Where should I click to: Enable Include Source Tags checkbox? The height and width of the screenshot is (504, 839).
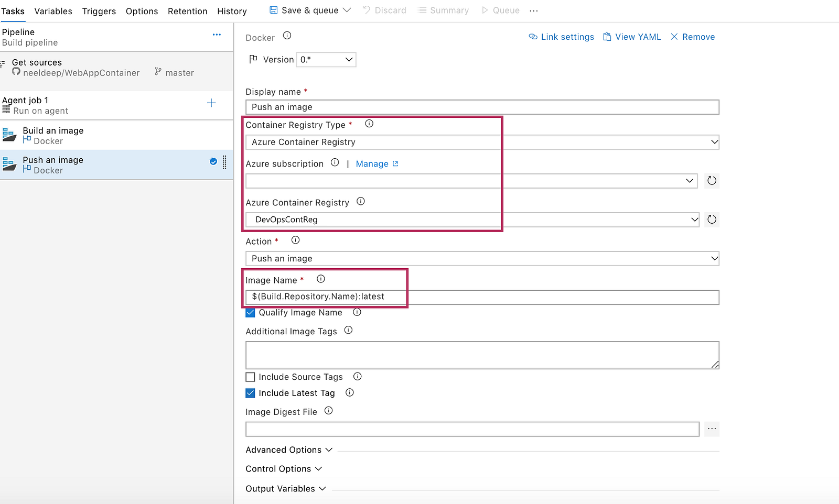[x=251, y=377]
